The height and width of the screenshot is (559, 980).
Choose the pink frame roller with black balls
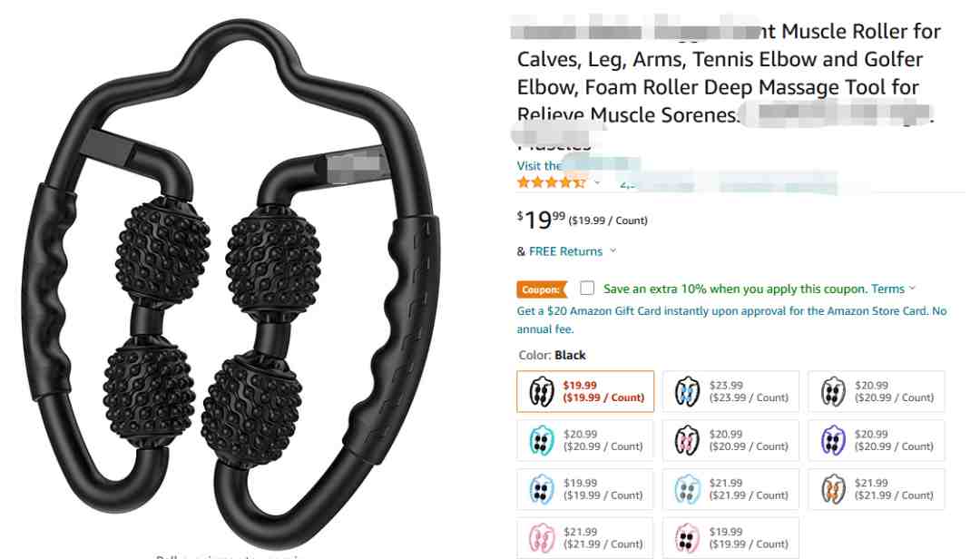point(730,538)
